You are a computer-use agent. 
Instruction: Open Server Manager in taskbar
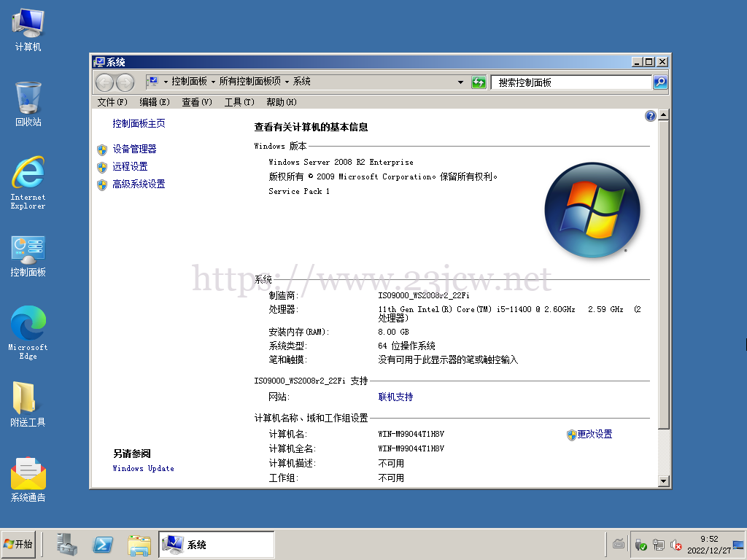point(67,544)
